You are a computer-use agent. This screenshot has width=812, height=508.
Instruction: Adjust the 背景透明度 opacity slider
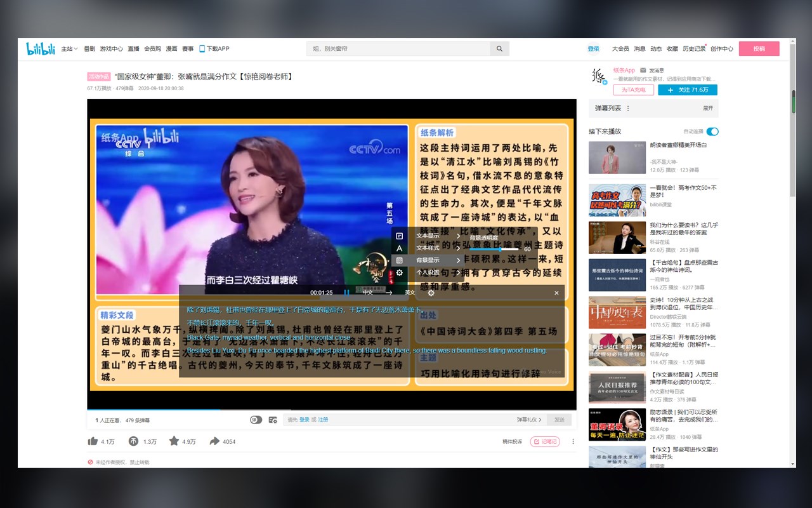pos(494,249)
